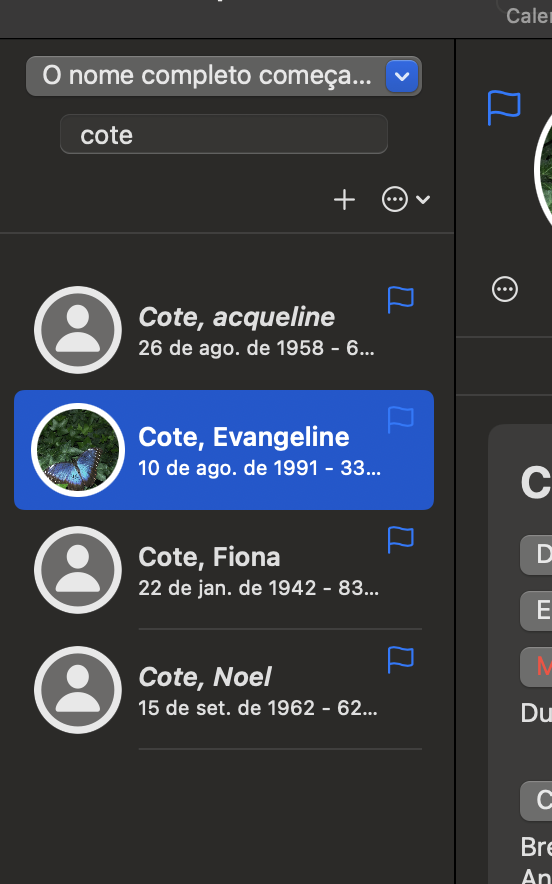The height and width of the screenshot is (884, 552).
Task: Expand the chevron beside the ellipsis icon
Action: tap(423, 200)
